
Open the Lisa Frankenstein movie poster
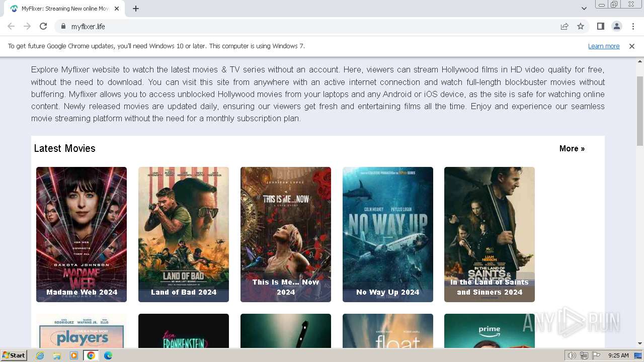point(184,331)
